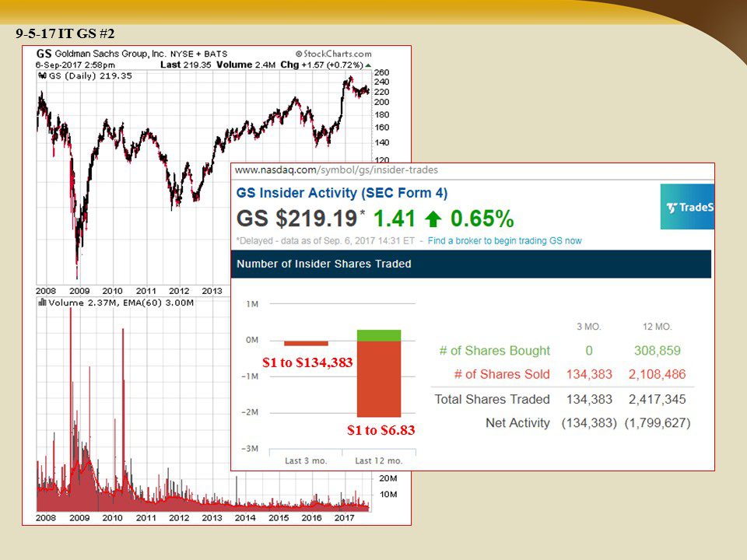Viewport: 747px width, 560px height.
Task: Click the '# of Shares Bought' row label
Action: click(495, 351)
